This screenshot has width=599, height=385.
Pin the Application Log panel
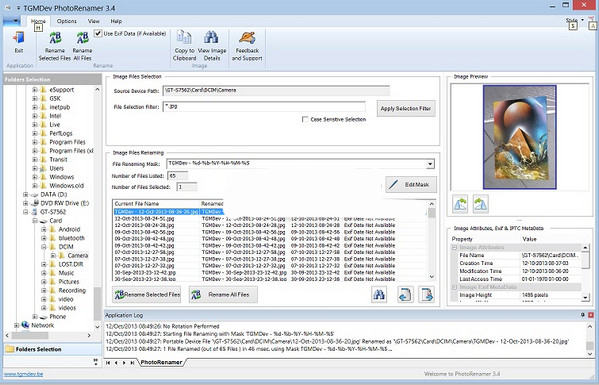coord(583,315)
